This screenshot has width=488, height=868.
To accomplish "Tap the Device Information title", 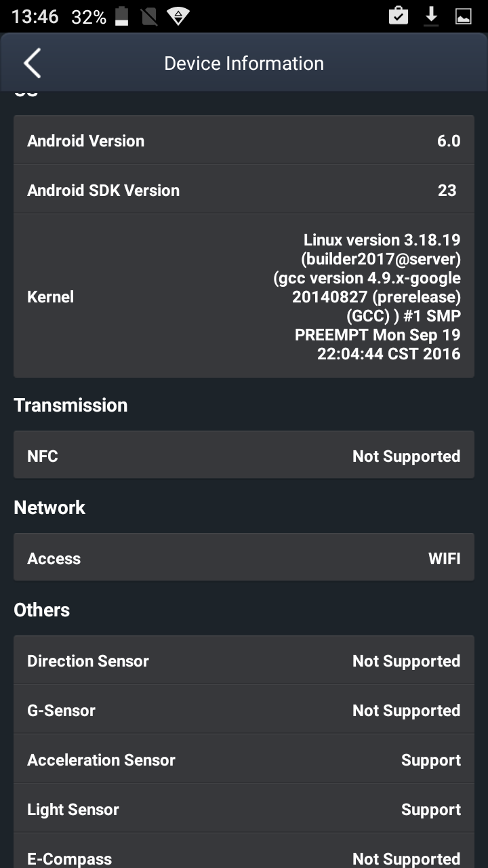I will point(244,64).
